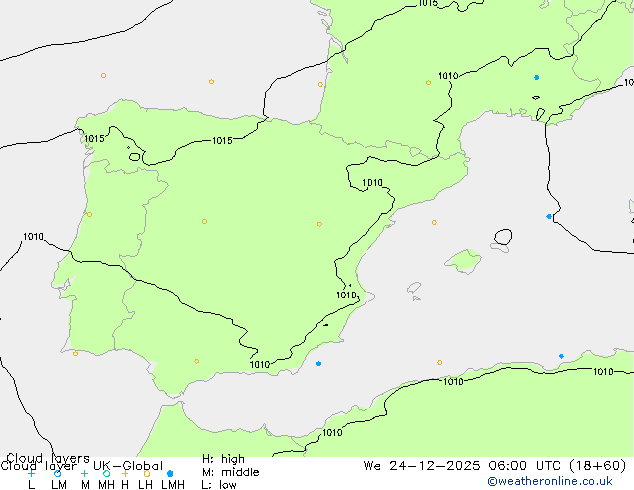Select the orange marker in Andalusia
This screenshot has height=490, width=634.
pyautogui.click(x=197, y=361)
